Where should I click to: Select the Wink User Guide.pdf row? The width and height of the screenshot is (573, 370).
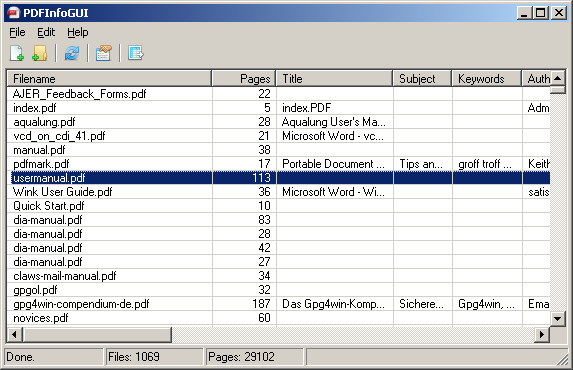click(278, 192)
